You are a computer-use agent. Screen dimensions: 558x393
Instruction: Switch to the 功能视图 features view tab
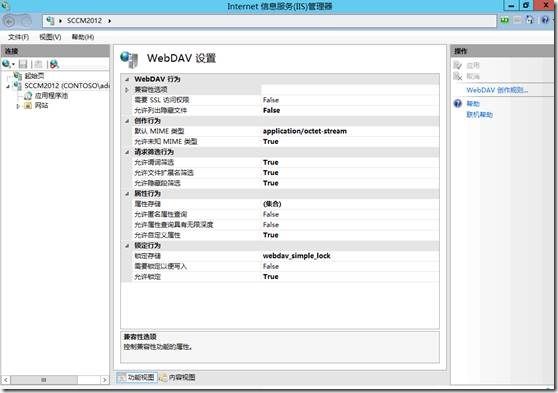(x=137, y=377)
